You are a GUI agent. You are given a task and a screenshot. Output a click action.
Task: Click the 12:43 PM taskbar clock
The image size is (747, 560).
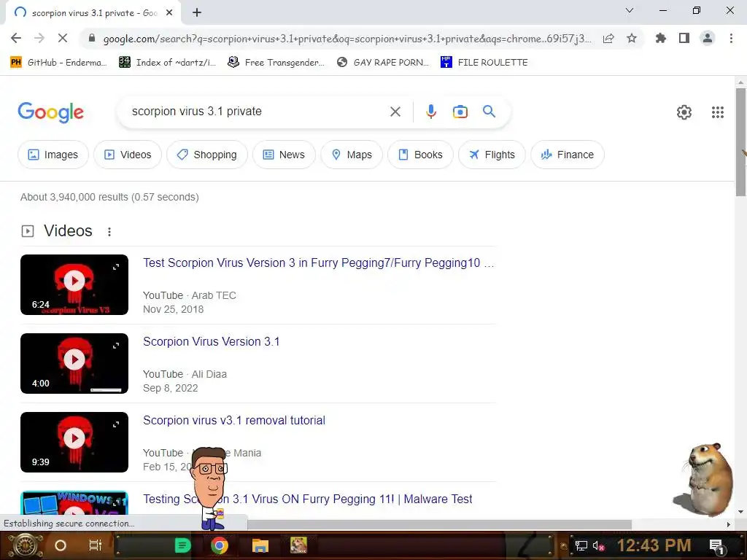[x=654, y=545]
